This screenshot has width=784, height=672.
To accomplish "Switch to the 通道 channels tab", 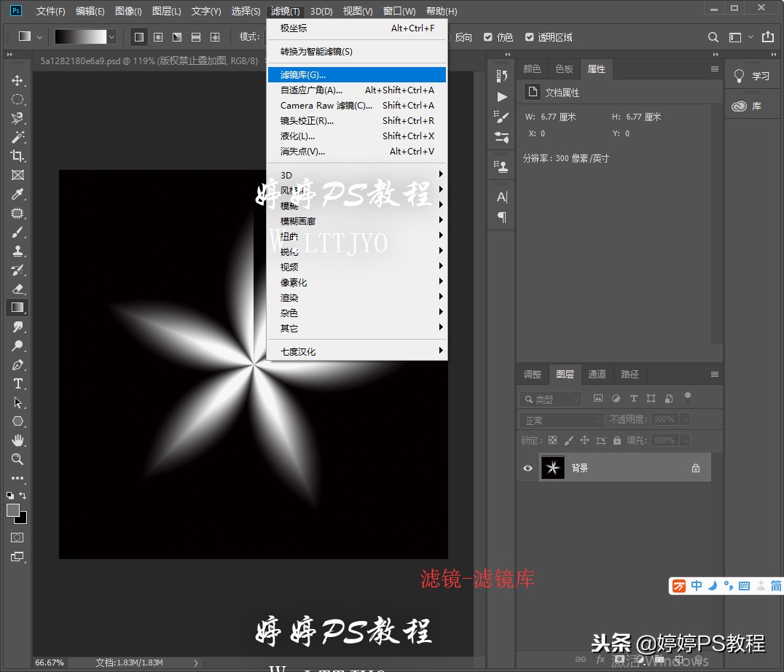I will tap(597, 374).
